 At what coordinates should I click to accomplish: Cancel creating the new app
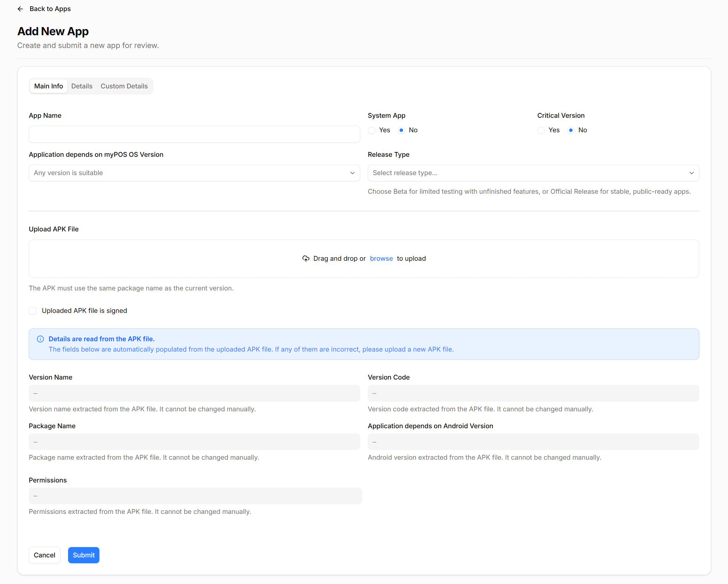coord(45,555)
